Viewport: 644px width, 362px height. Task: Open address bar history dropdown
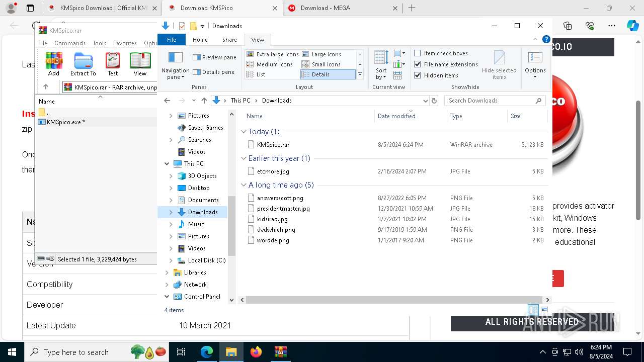pos(426,101)
